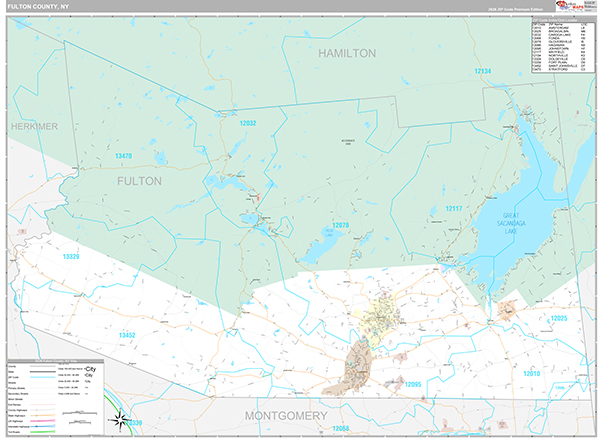Click the cyan ZIP Code legend line
This screenshot has height=438, width=600.
pos(42,377)
